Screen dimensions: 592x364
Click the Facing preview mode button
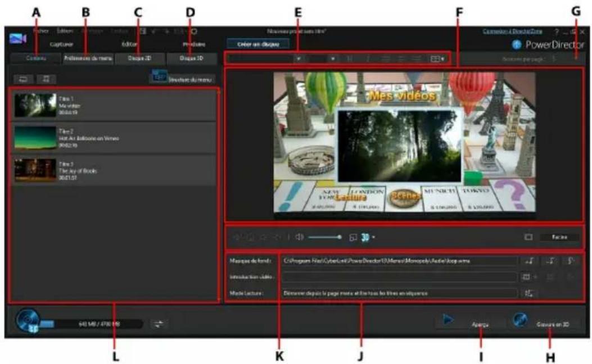559,237
